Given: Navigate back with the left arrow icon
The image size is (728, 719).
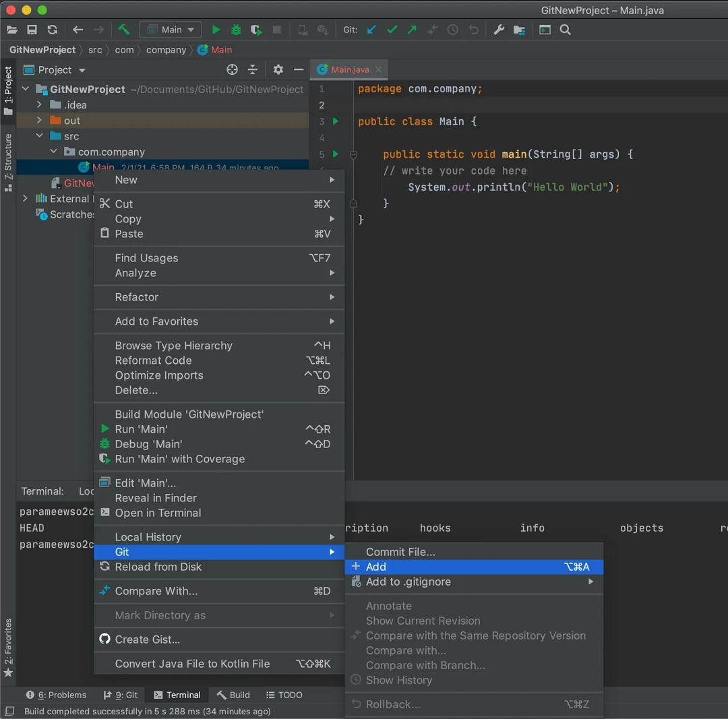Looking at the screenshot, I should (x=78, y=30).
